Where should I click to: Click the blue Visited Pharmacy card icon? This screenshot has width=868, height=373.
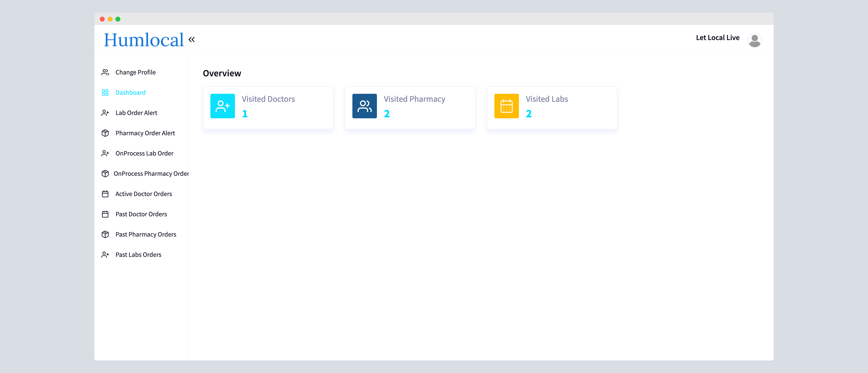tap(365, 106)
